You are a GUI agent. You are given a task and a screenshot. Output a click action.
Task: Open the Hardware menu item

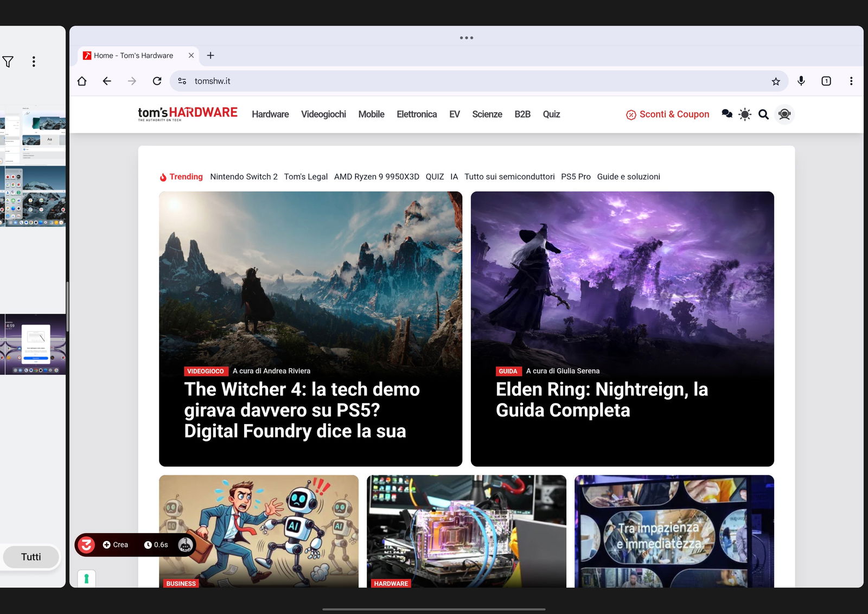click(270, 114)
